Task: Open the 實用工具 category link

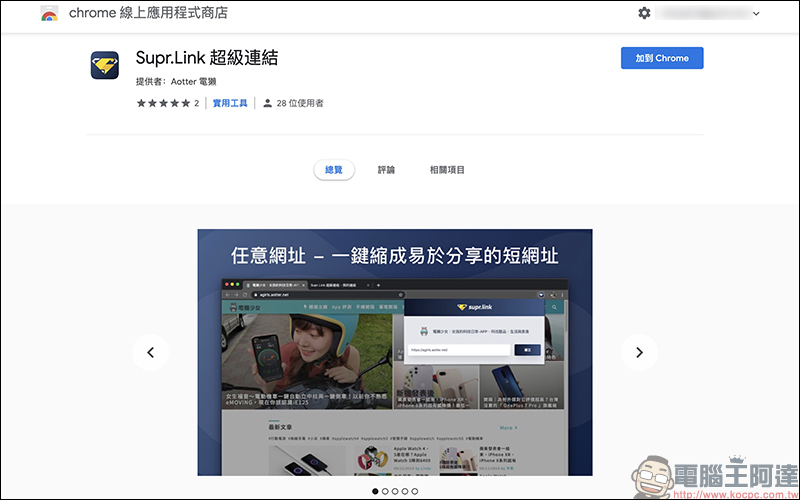Action: [230, 103]
